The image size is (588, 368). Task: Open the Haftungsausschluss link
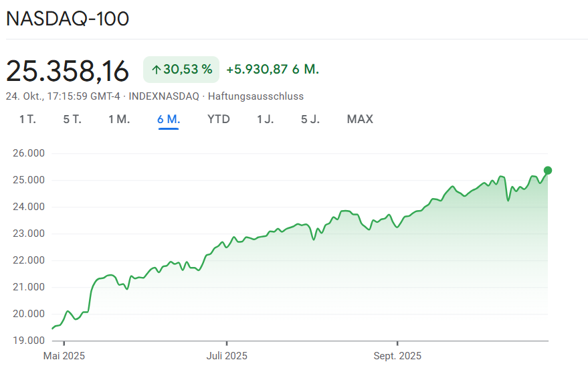pos(256,96)
